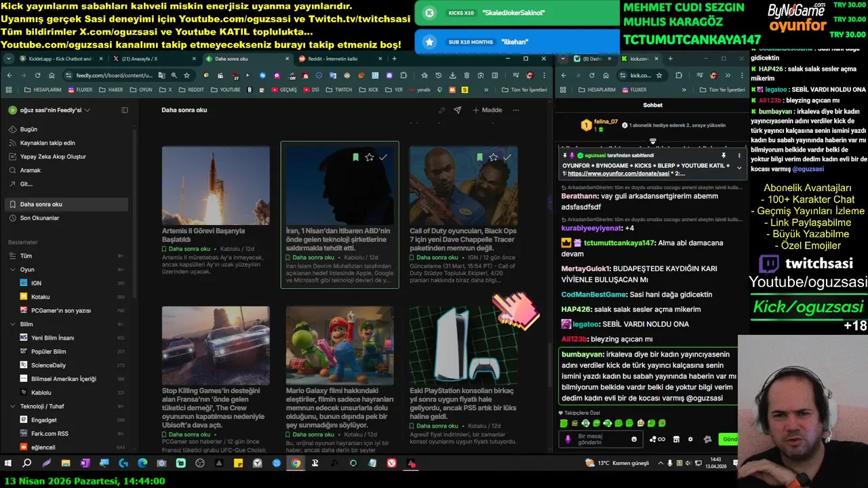Star the Call of Duty article card
This screenshot has width=868, height=488.
point(493,157)
